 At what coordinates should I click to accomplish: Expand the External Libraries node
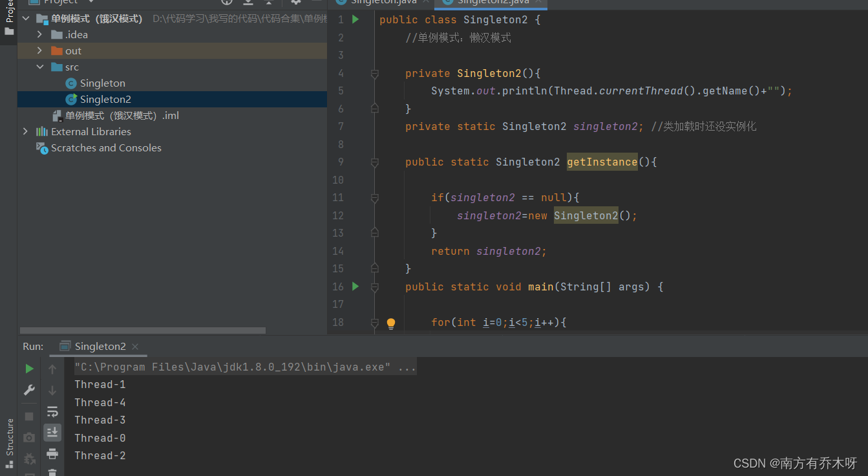coord(25,131)
